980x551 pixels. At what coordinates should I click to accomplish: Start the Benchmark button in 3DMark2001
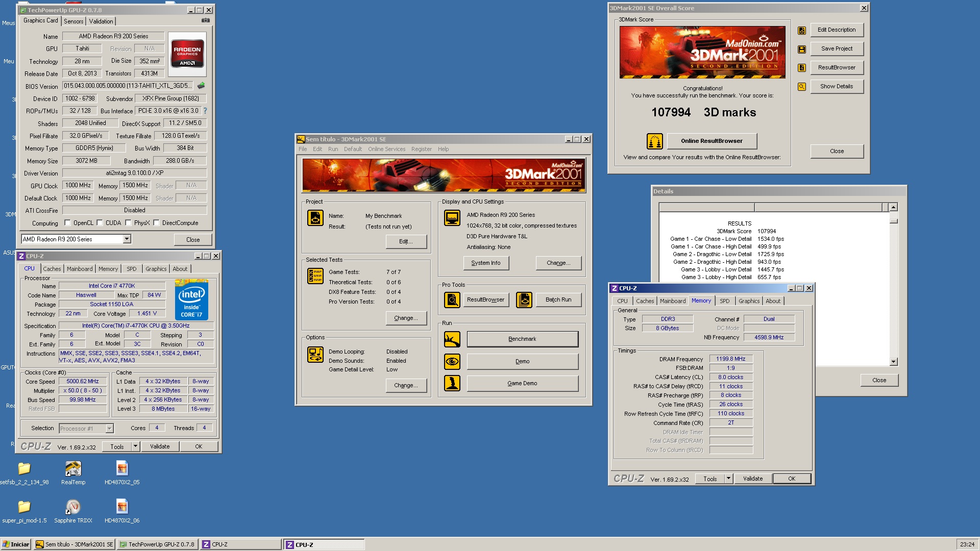(x=522, y=339)
